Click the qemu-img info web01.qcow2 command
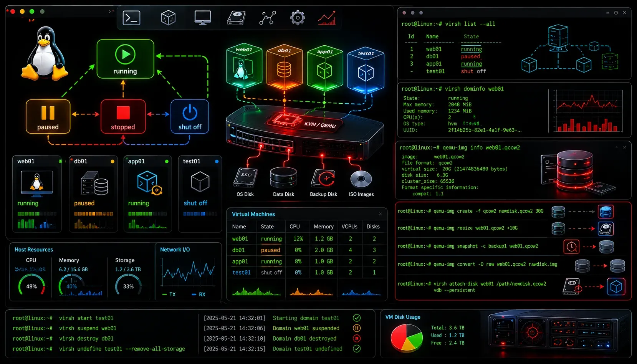This screenshot has height=364, width=637. [460, 147]
